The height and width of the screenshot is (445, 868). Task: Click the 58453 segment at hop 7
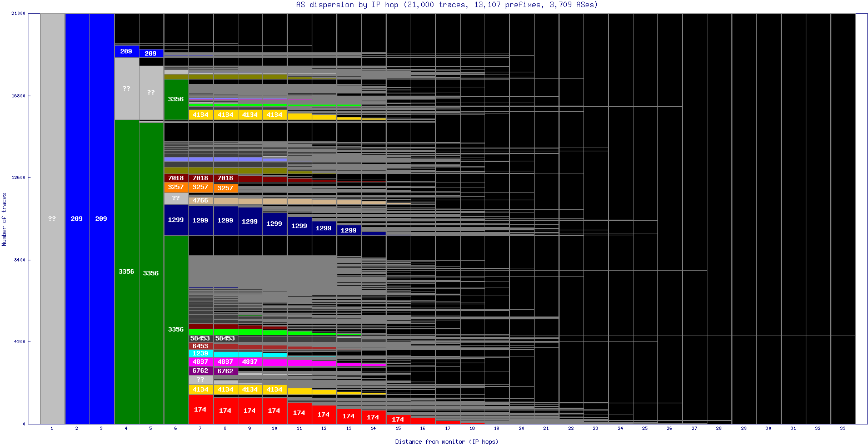[201, 338]
